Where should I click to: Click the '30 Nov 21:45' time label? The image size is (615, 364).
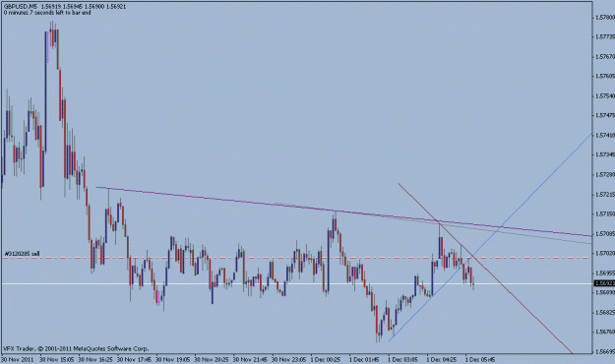(x=251, y=359)
